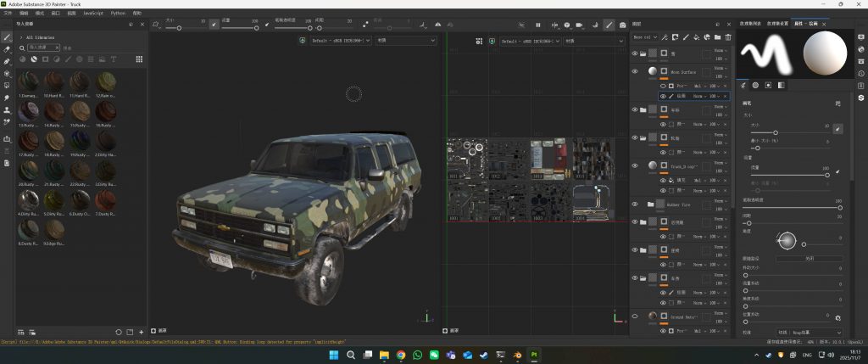The height and width of the screenshot is (364, 868).
Task: Add a fill layer with bucket icon
Action: pyautogui.click(x=696, y=37)
